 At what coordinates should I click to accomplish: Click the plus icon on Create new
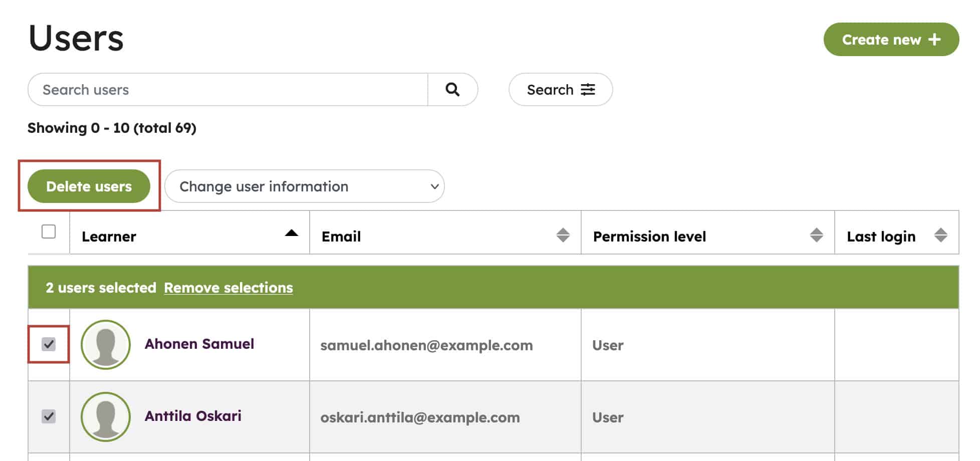(x=934, y=40)
